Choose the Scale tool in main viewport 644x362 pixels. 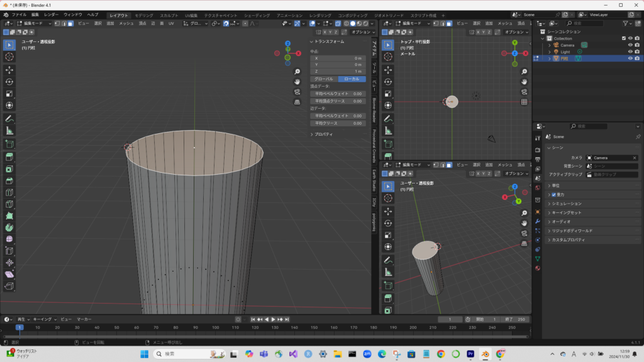click(9, 94)
